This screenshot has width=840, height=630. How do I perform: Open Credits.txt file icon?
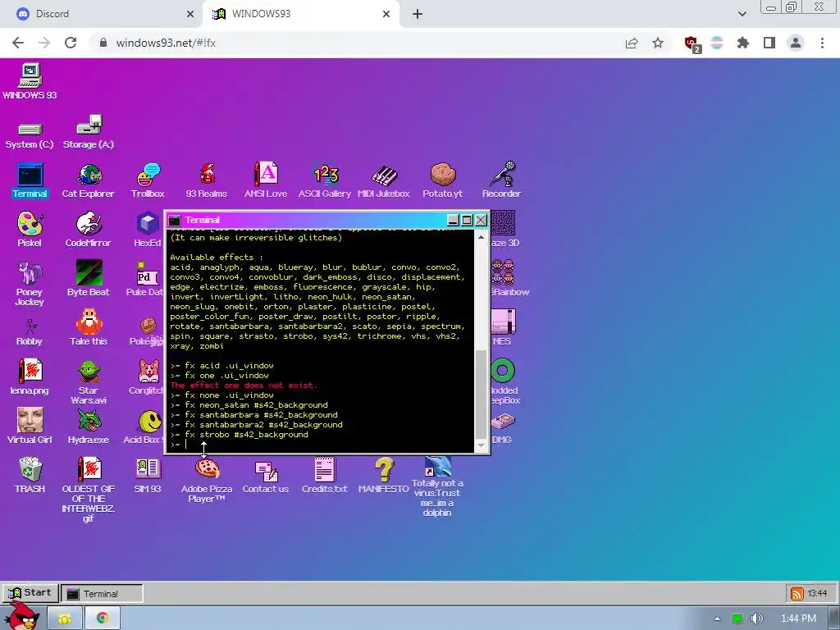coord(325,476)
